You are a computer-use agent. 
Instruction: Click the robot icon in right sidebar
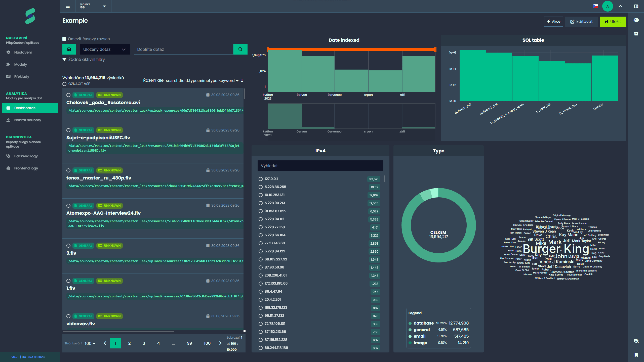point(636,20)
